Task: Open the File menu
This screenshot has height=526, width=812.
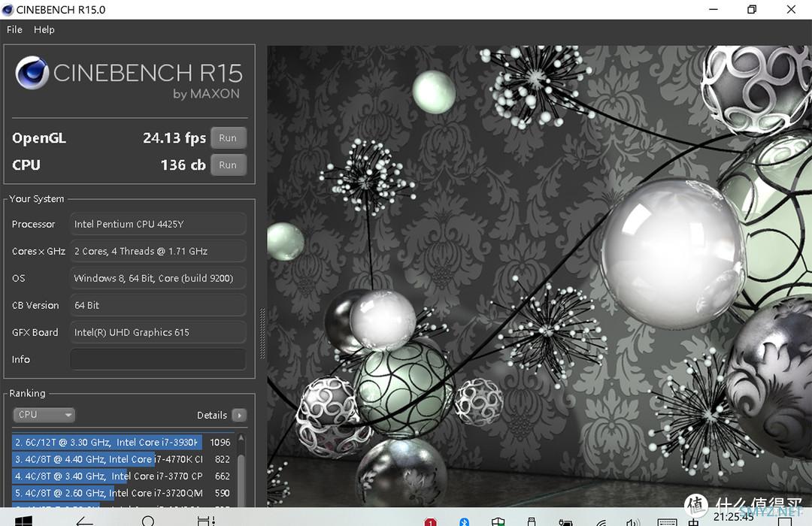Action: (x=14, y=29)
